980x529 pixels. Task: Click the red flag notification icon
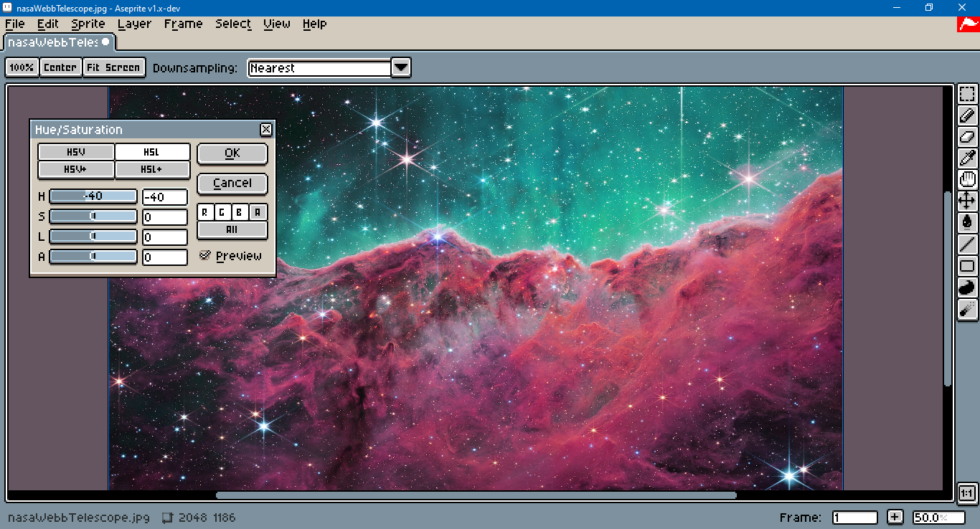point(969,23)
